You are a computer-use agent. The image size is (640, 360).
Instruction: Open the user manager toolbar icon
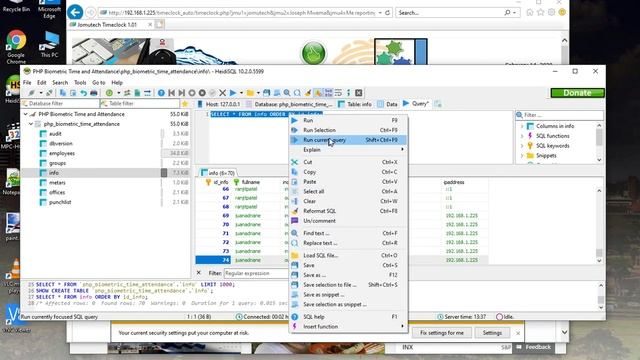point(127,93)
